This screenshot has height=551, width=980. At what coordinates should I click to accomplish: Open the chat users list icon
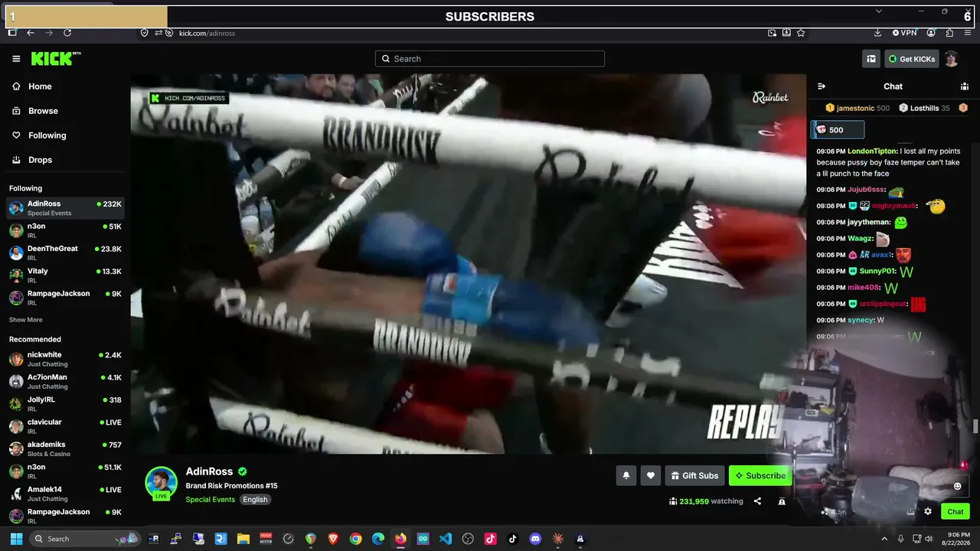tap(965, 86)
